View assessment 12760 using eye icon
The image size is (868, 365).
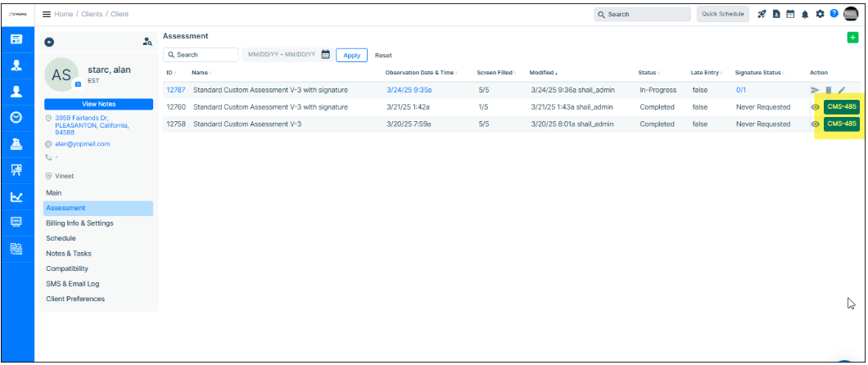(815, 107)
